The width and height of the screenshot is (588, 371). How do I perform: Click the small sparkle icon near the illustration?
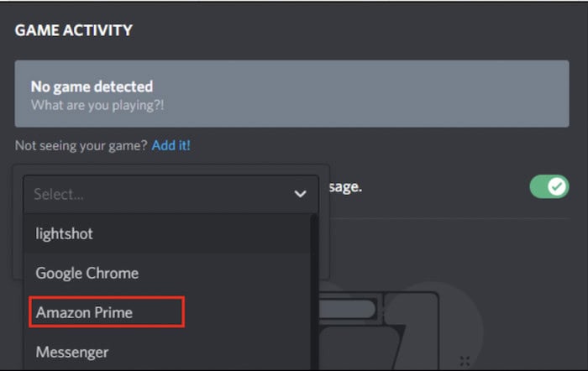click(465, 361)
